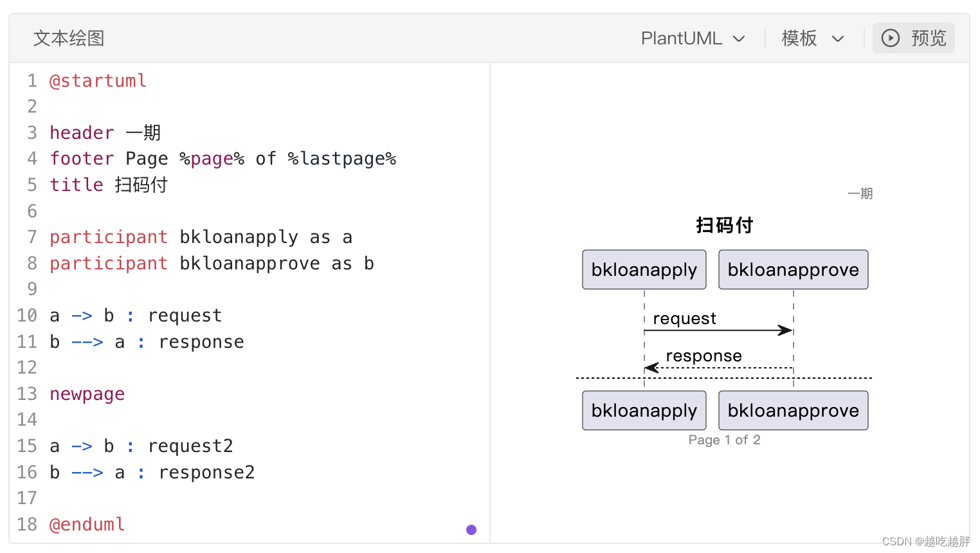Click the response dashed arrow label
The image size is (980, 553).
(x=703, y=356)
